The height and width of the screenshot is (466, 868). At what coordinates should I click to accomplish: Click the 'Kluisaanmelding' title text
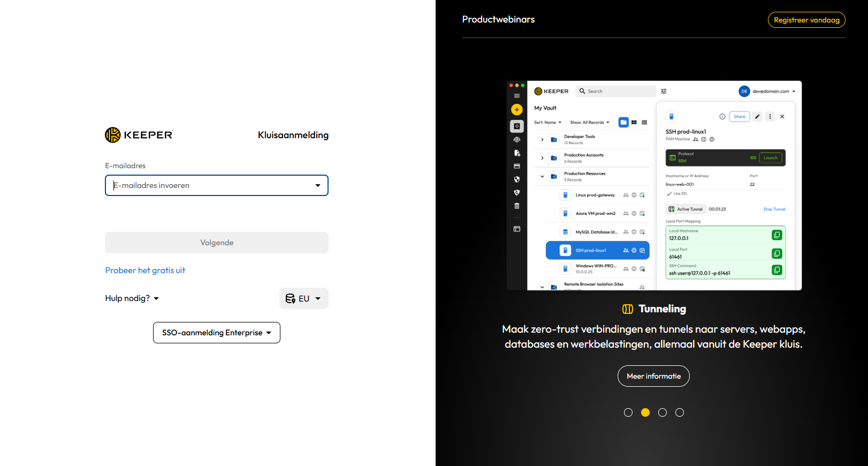point(293,135)
